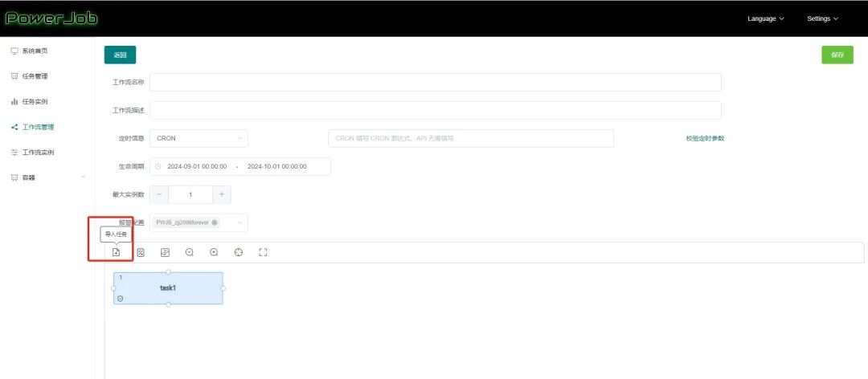Click the start date 2024-09-01 00:00:00
The width and height of the screenshot is (868, 379).
[x=197, y=166]
